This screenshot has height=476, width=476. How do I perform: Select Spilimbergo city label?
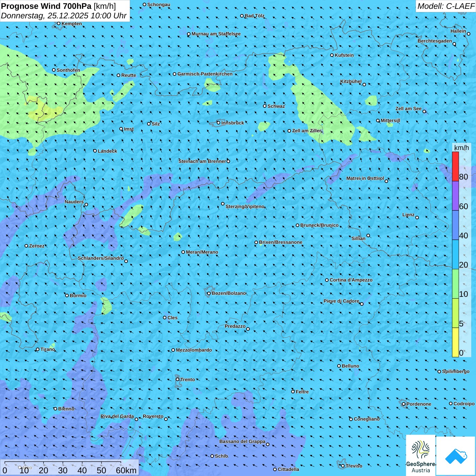pos(456,372)
